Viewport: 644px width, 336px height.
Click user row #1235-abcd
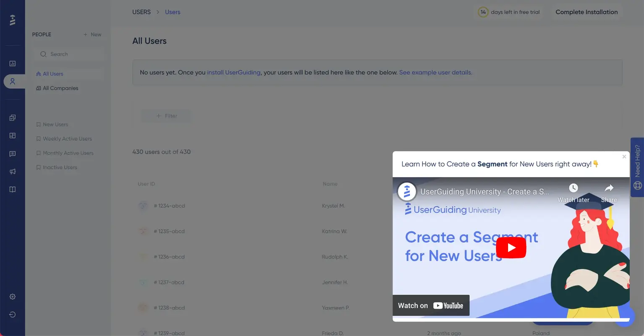377,231
